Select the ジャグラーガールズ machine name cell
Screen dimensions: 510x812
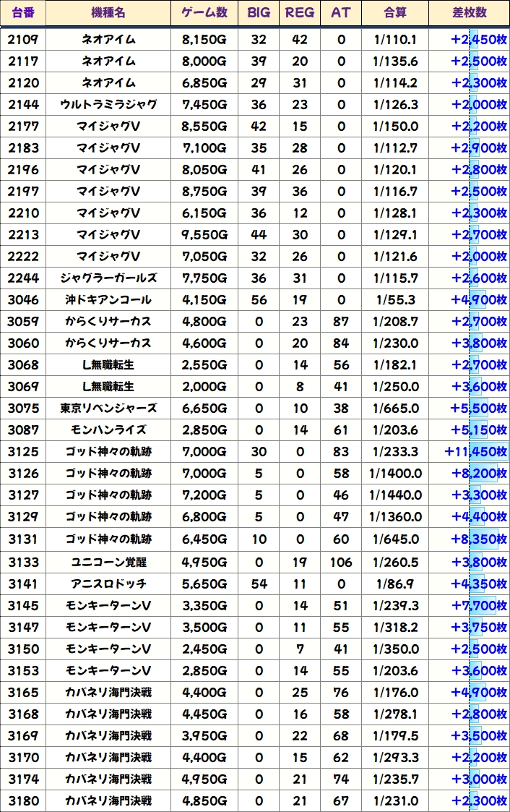point(108,278)
